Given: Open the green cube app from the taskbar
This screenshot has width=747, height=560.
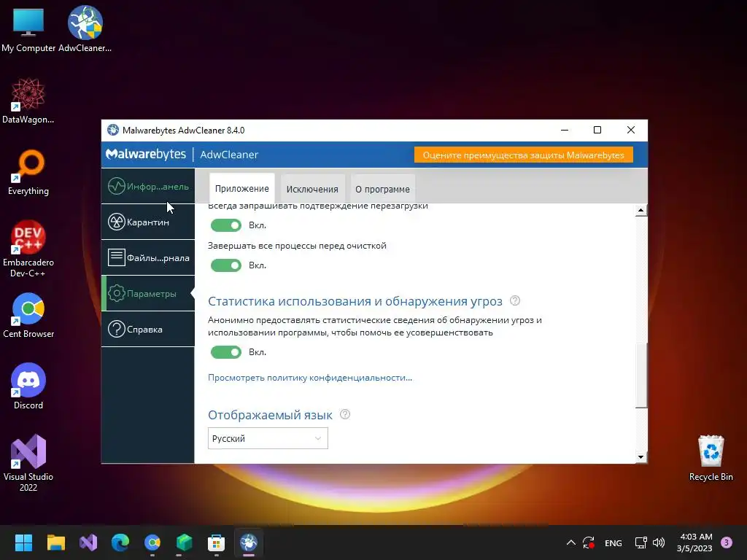Looking at the screenshot, I should (185, 542).
